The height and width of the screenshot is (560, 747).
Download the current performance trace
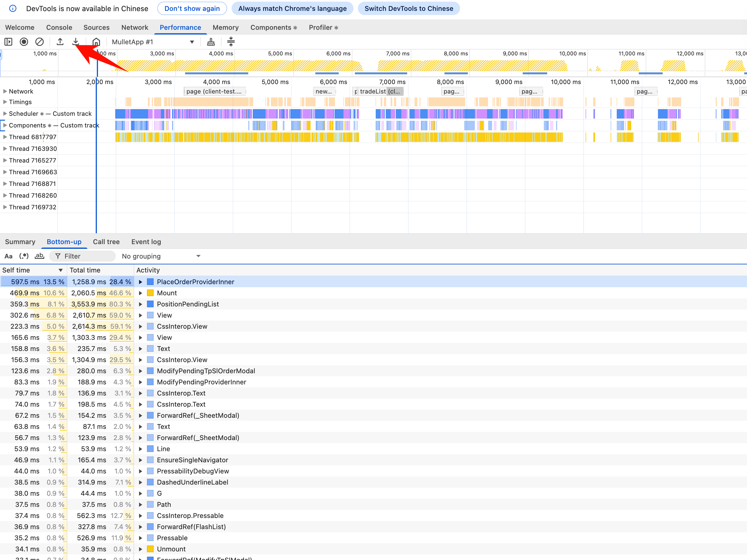tap(76, 42)
